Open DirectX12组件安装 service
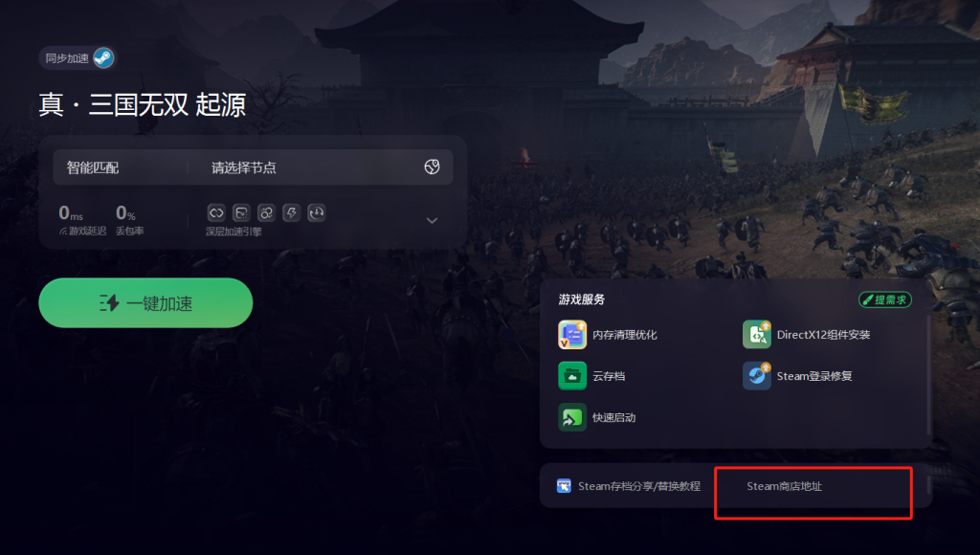Viewport: 980px width, 555px height. (x=806, y=335)
